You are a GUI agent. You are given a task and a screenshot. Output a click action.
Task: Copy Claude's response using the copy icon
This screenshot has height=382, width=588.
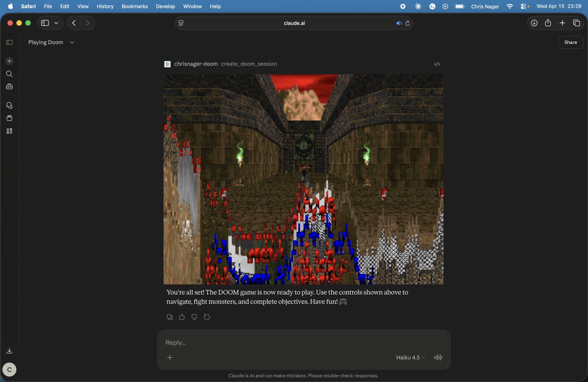tap(170, 317)
